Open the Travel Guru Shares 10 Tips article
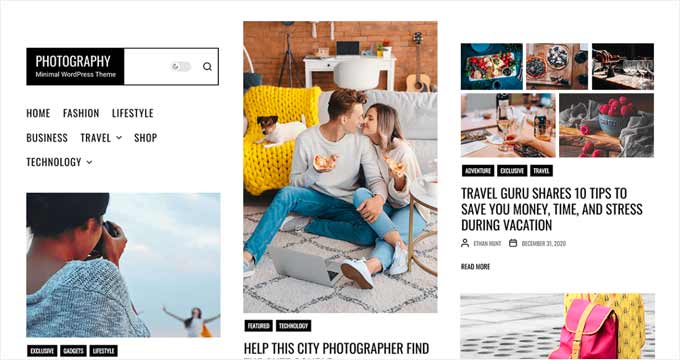680x360 pixels. (x=552, y=209)
